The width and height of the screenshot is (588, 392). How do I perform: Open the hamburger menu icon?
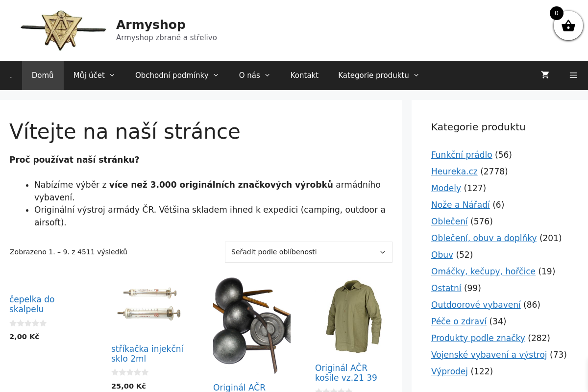[573, 75]
